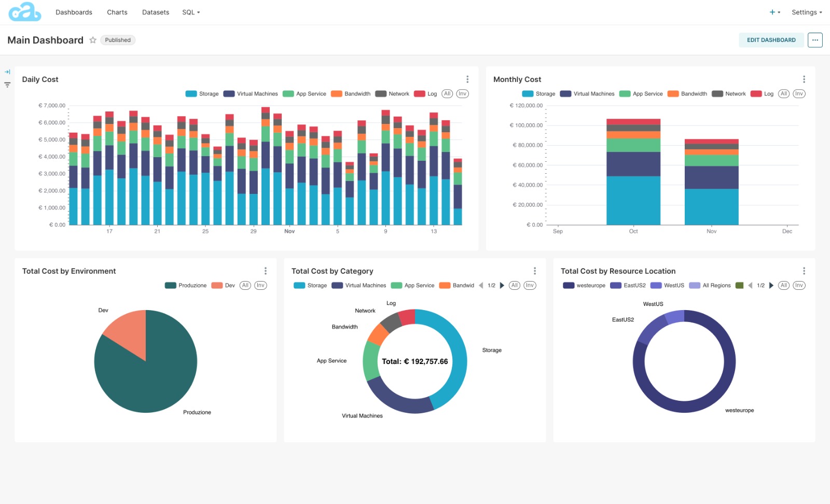Viewport: 830px width, 504px height.
Task: Invert legend selection in Daily Cost
Action: click(463, 94)
